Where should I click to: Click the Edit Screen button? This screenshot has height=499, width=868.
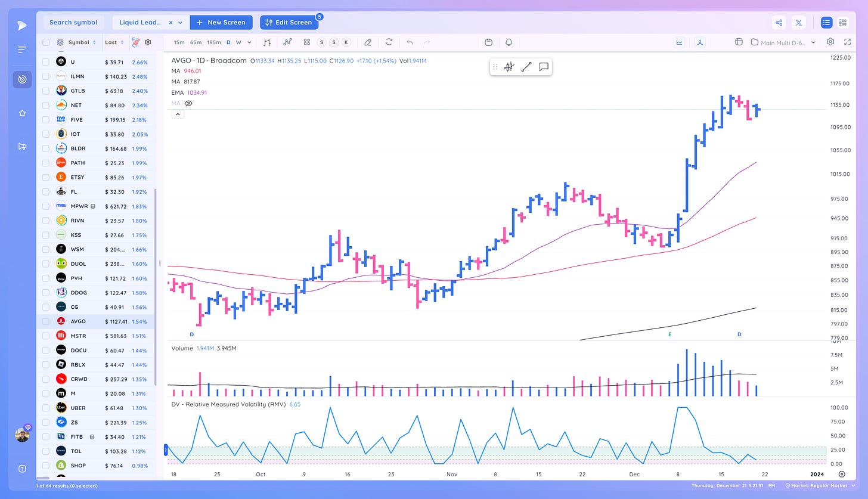pyautogui.click(x=289, y=23)
